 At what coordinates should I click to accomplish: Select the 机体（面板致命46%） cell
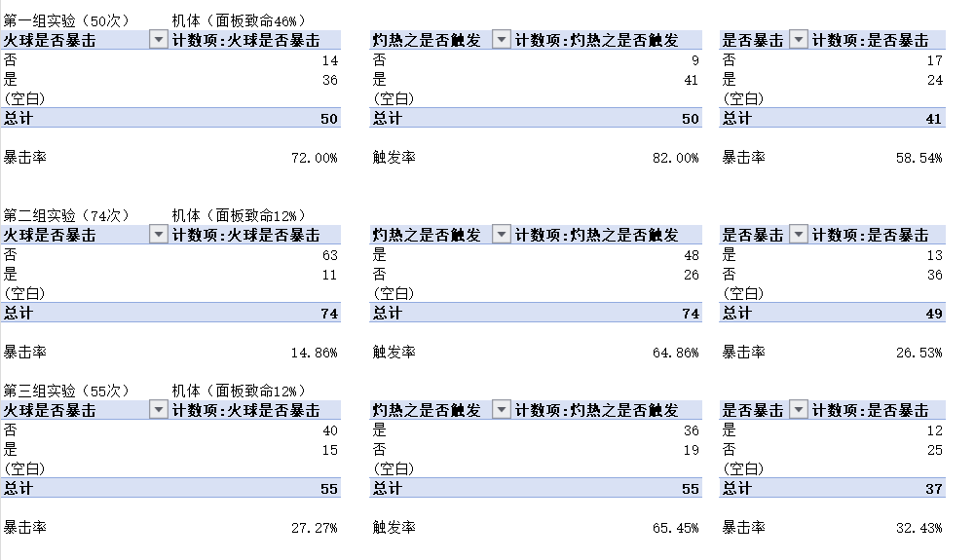coord(239,20)
